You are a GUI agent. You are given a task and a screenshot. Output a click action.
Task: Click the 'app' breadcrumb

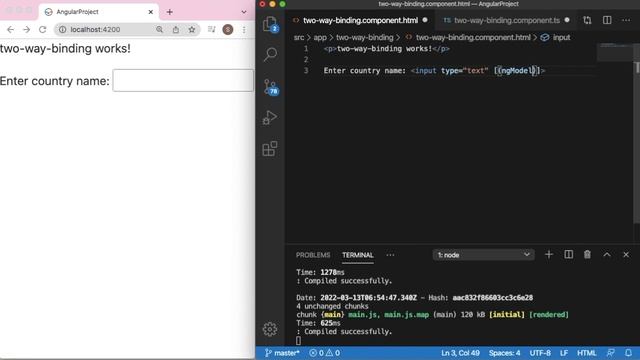[x=320, y=38]
